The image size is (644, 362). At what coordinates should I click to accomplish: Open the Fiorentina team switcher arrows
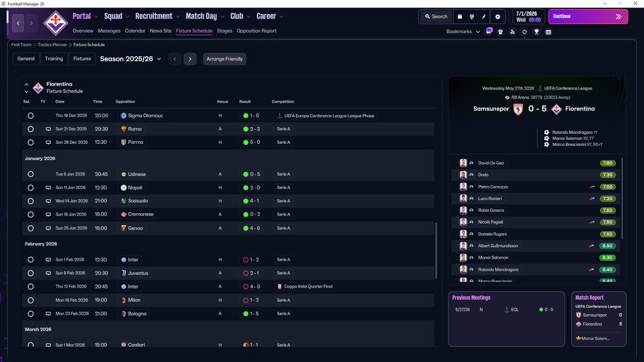(x=27, y=88)
